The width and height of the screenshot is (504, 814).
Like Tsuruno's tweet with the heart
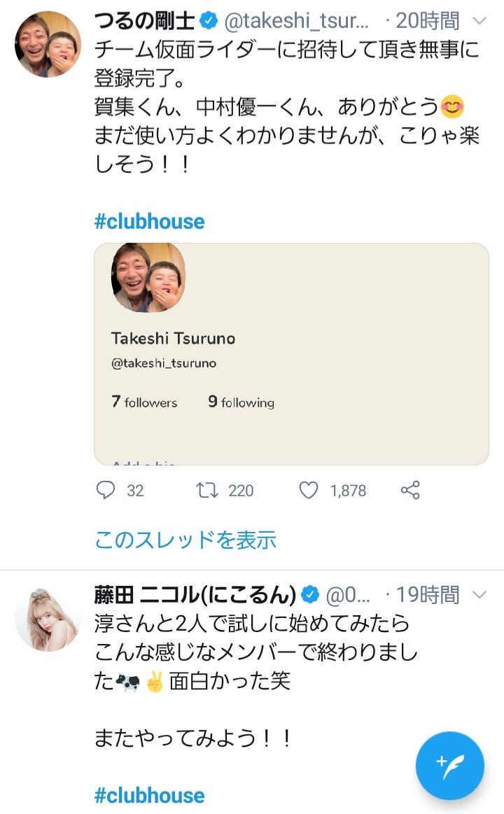(x=309, y=490)
